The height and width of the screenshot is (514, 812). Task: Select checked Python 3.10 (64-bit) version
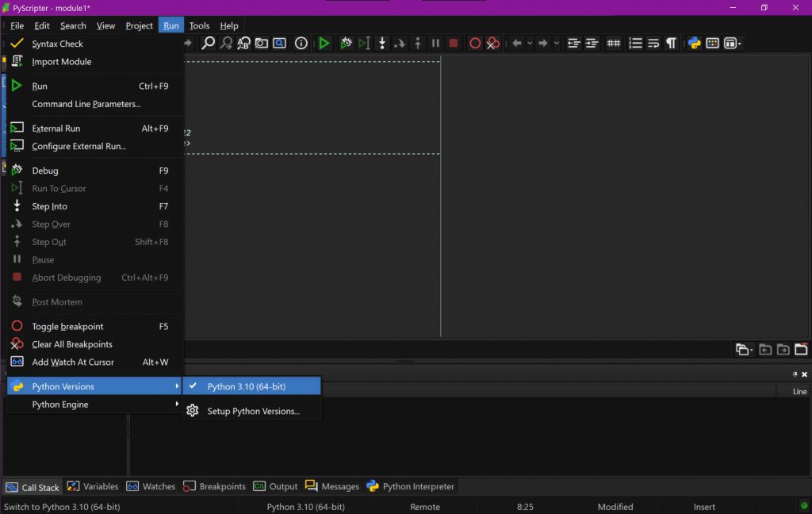[251, 386]
